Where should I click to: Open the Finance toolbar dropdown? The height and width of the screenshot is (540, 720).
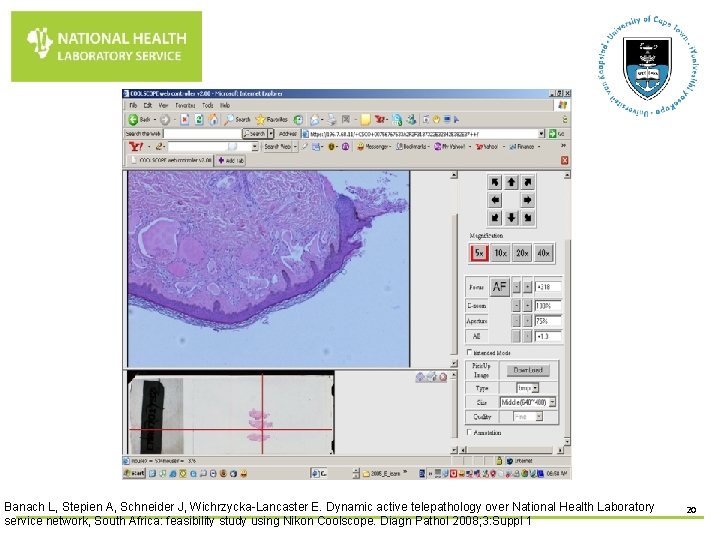coord(525,147)
